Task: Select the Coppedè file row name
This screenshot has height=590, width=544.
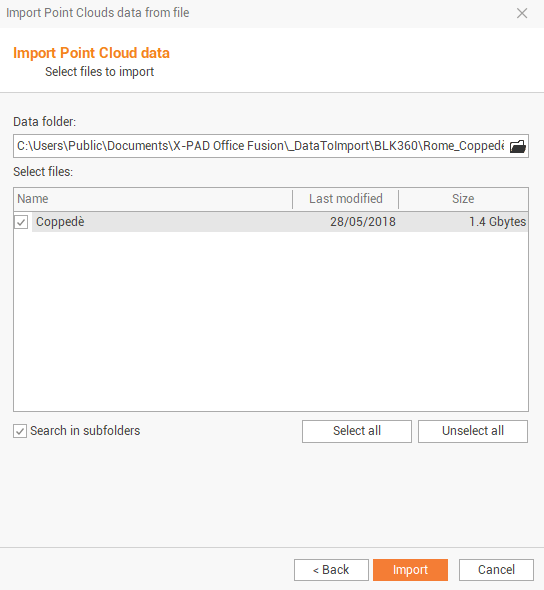Action: [x=60, y=222]
